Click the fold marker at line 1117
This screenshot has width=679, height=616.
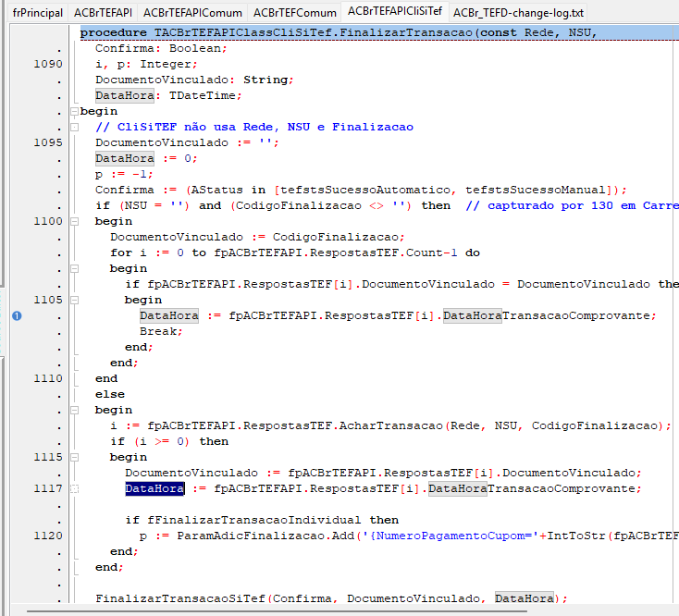click(75, 489)
